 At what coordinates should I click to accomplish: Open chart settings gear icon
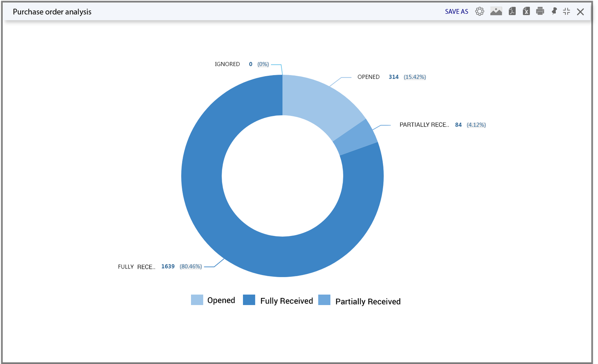point(480,11)
